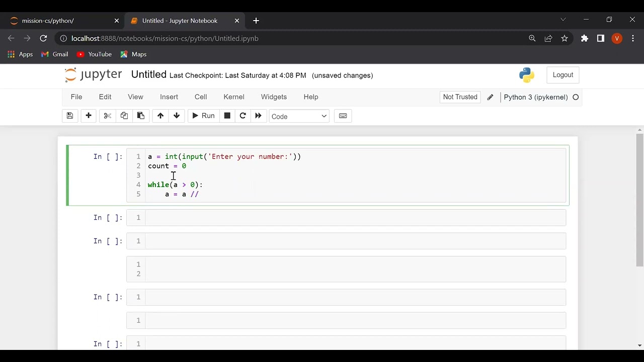This screenshot has width=644, height=362.
Task: Click the kernel idle circle indicator
Action: pos(576,97)
